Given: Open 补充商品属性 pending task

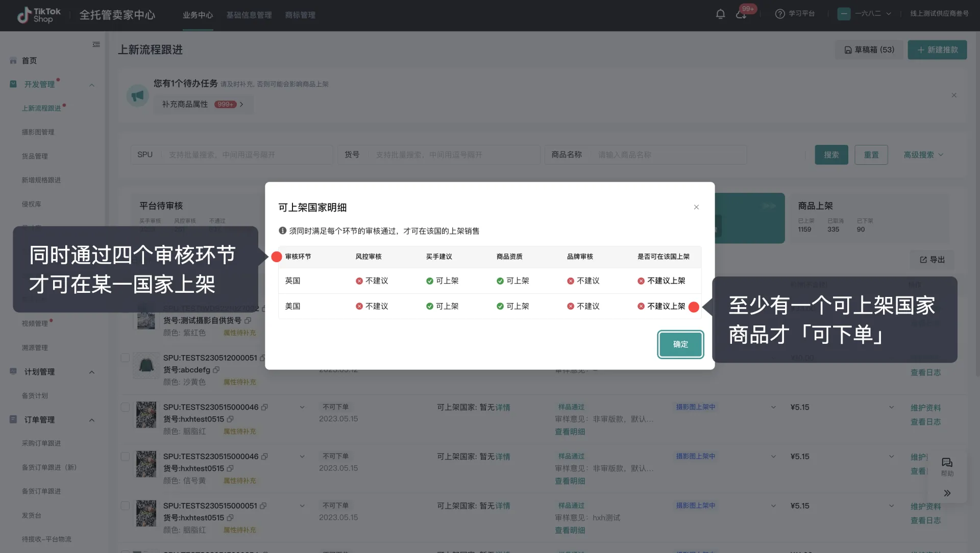Looking at the screenshot, I should tap(203, 104).
